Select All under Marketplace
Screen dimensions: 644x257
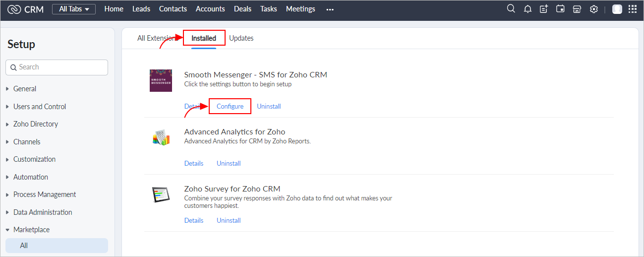(x=57, y=246)
